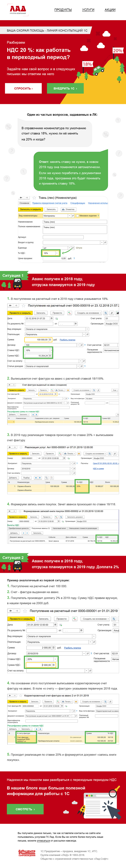Image resolution: width=126 pixels, height=868 pixels.
Task: Click back arrow in Поступление 0000-000001 window
Action: point(10,611)
